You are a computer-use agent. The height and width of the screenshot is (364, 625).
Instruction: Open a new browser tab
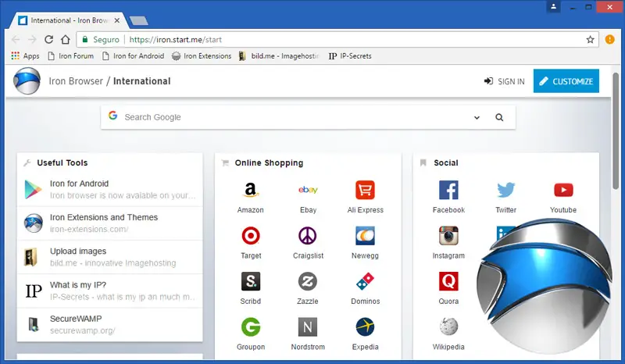(139, 21)
